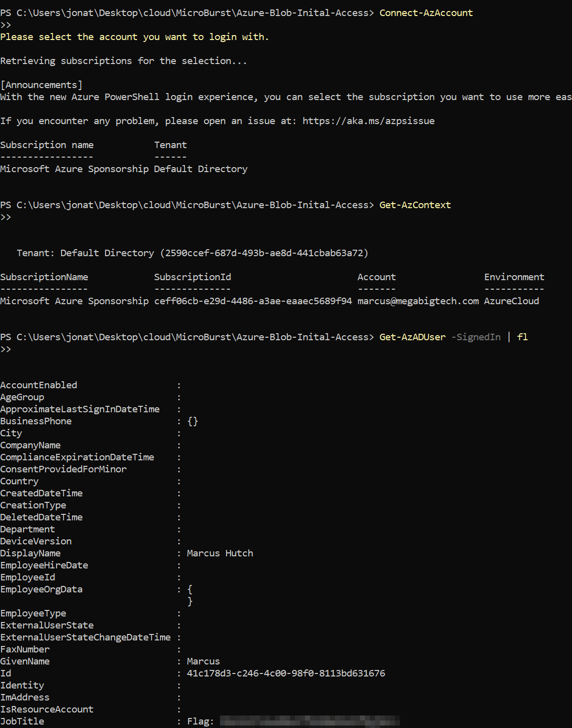Select the SubscriptionId ceff06cb value

coord(252,301)
